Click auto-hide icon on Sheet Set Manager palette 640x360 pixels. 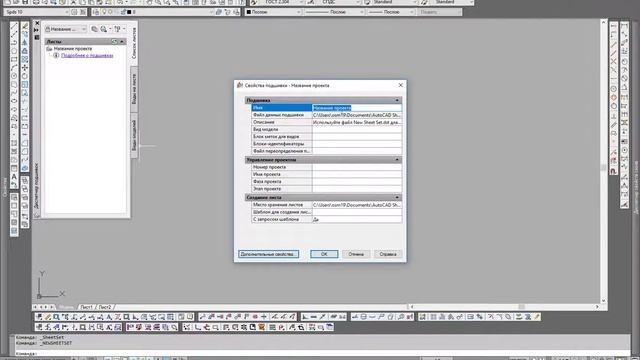click(37, 30)
